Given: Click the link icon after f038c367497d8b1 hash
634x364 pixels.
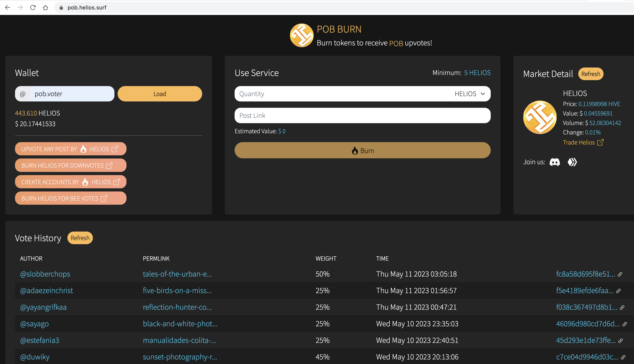Looking at the screenshot, I should (622, 308).
